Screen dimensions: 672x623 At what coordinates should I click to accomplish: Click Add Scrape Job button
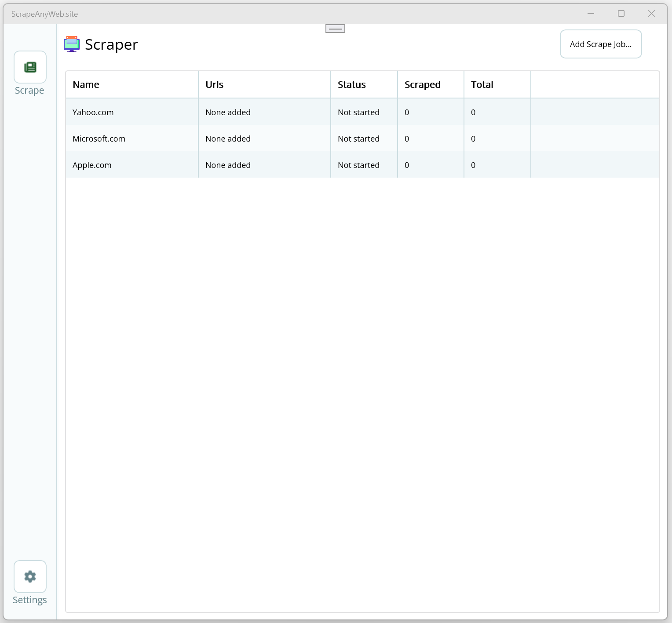pos(601,44)
